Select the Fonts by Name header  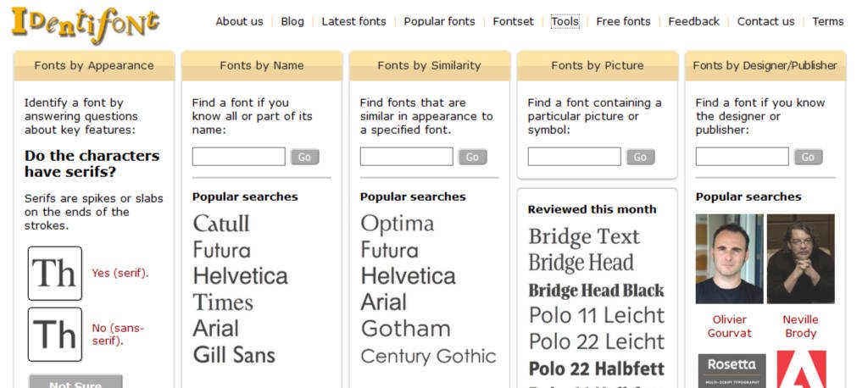[x=262, y=66]
